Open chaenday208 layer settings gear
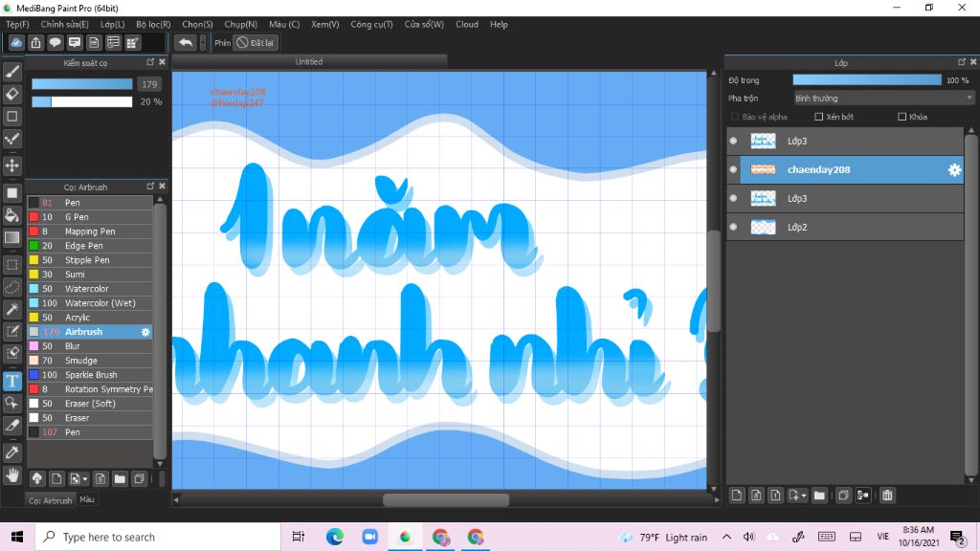980x551 pixels. click(x=954, y=170)
